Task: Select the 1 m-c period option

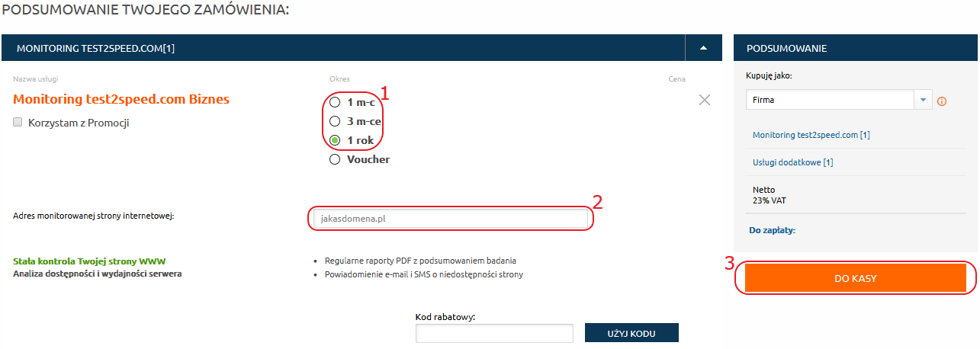Action: pyautogui.click(x=334, y=101)
